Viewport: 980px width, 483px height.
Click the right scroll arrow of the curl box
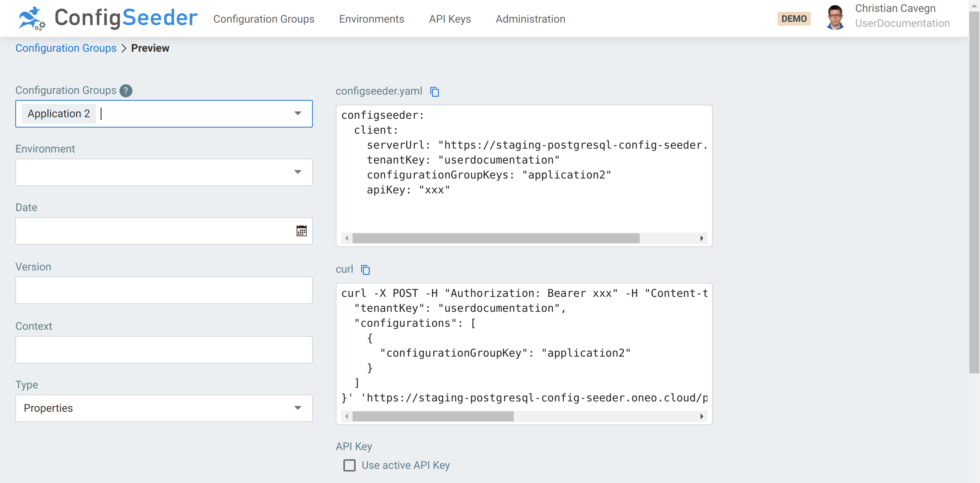[702, 416]
